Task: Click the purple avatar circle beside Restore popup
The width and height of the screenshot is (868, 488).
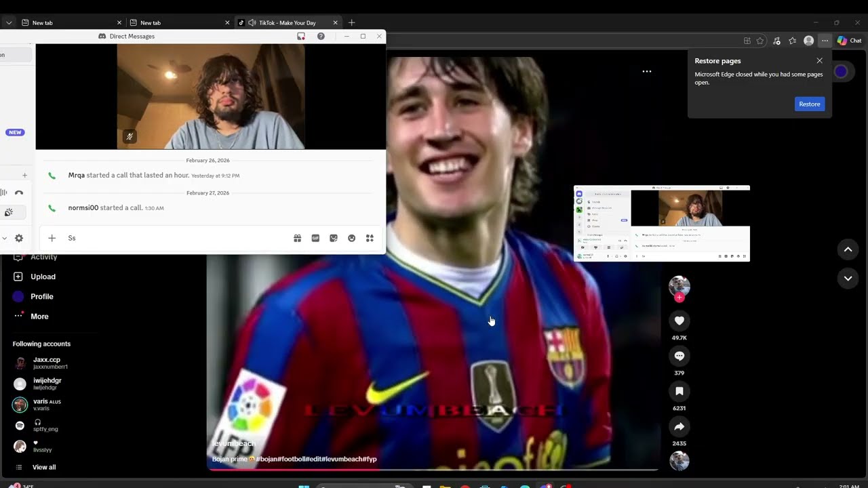Action: [x=841, y=71]
